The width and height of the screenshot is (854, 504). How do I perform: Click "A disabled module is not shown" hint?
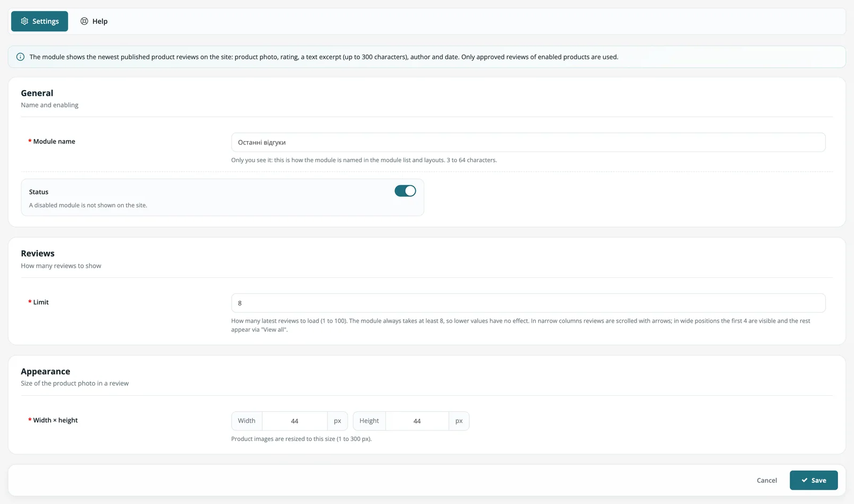point(88,205)
